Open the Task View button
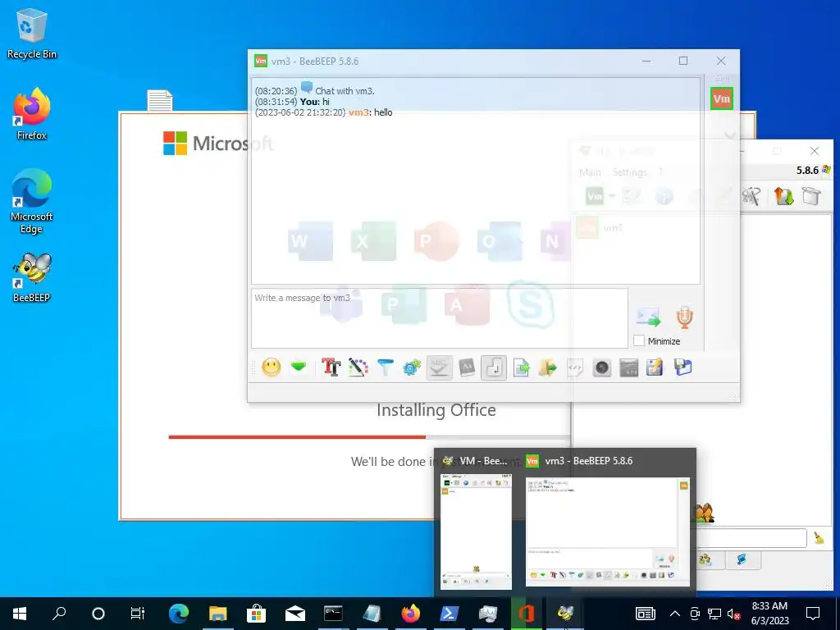The image size is (840, 630). (x=137, y=614)
